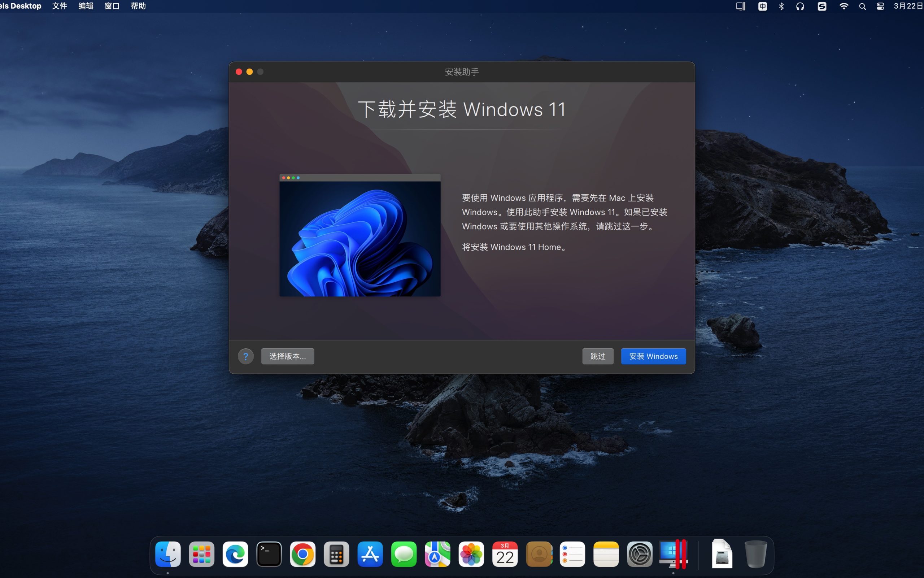Click the 安装 Windows button
The image size is (924, 578).
(653, 356)
